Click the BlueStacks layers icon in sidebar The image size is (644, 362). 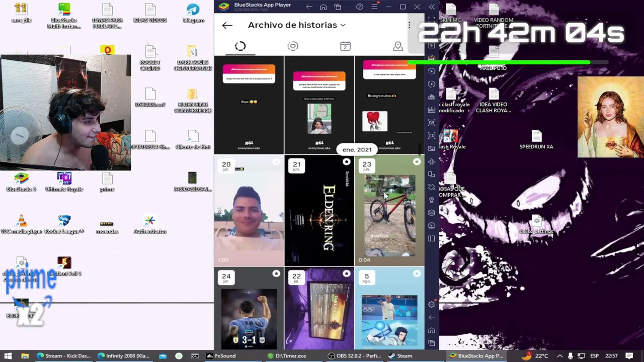coord(432,213)
